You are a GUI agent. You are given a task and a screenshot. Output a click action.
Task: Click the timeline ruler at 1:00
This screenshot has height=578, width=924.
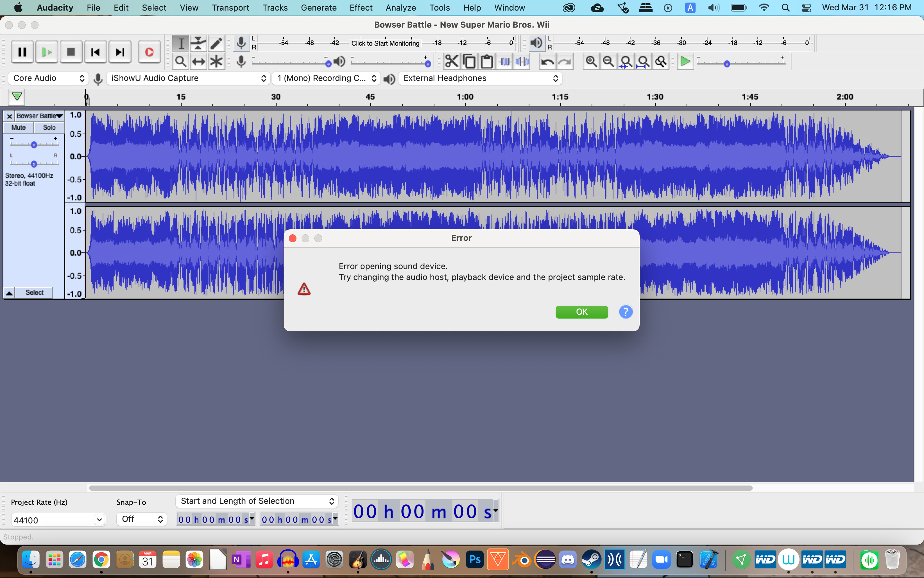pos(465,98)
